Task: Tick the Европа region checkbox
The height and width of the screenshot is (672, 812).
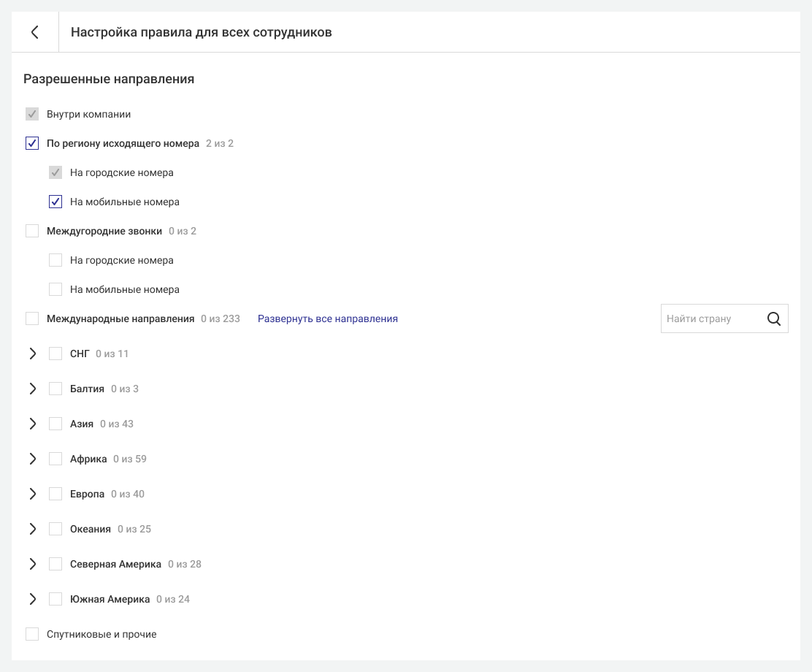Action: [x=55, y=494]
